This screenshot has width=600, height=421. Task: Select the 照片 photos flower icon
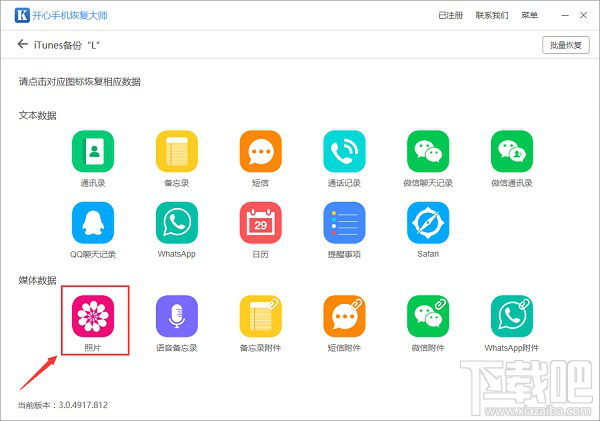(93, 316)
